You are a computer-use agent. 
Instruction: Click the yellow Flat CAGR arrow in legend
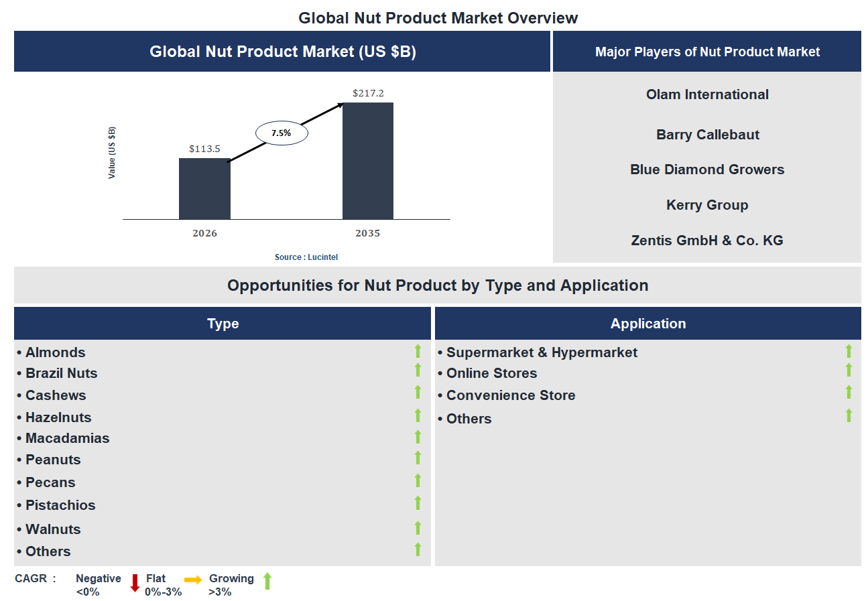(192, 582)
